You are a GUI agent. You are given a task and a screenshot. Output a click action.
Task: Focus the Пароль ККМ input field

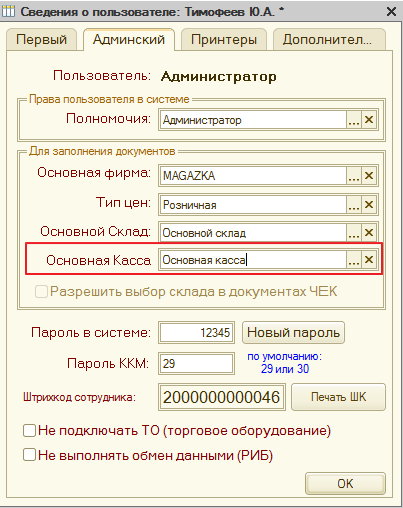196,363
